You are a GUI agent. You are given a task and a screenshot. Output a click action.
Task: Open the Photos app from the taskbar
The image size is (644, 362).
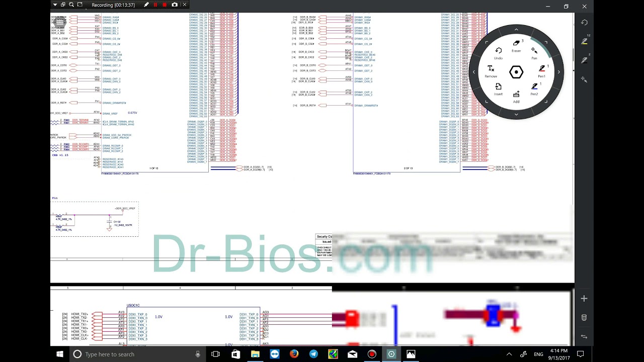pos(411,354)
